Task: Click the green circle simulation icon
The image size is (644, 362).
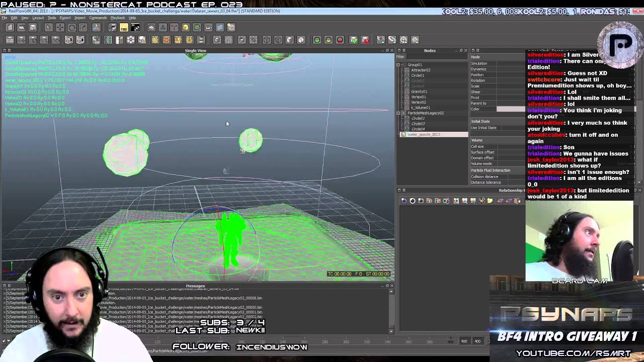Action: tap(317, 40)
